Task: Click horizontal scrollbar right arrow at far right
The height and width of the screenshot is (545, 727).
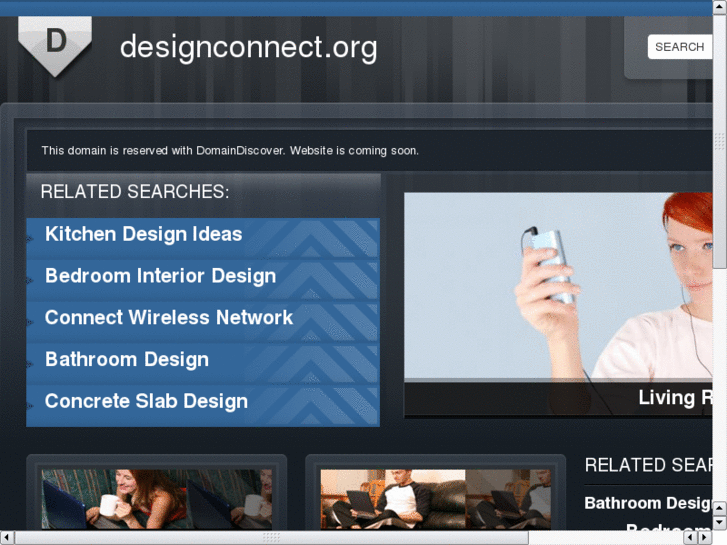Action: click(x=705, y=538)
